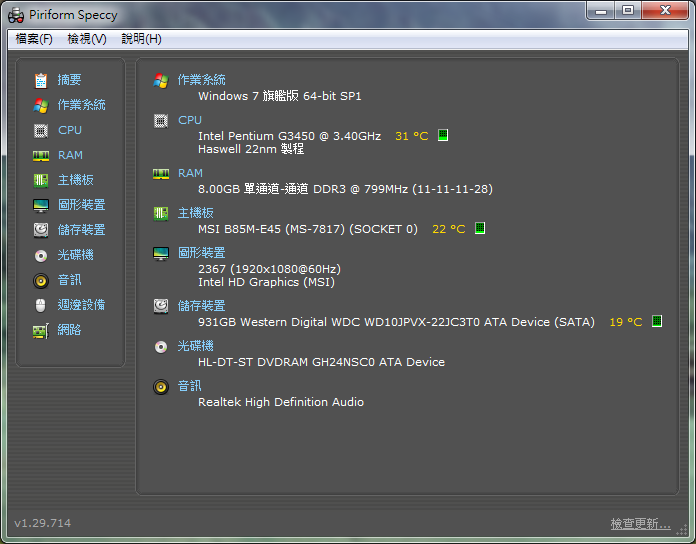
Task: Click the 19 °C hard drive temperature value
Action: [626, 322]
